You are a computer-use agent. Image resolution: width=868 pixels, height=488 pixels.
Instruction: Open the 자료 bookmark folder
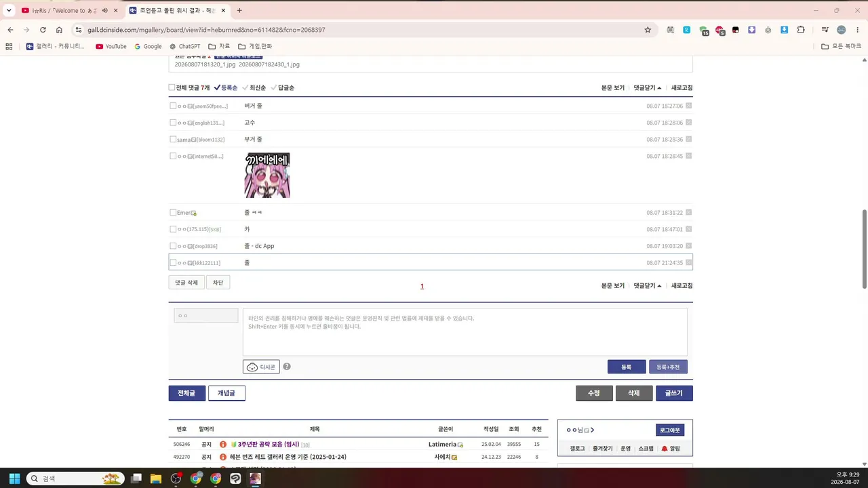point(219,46)
